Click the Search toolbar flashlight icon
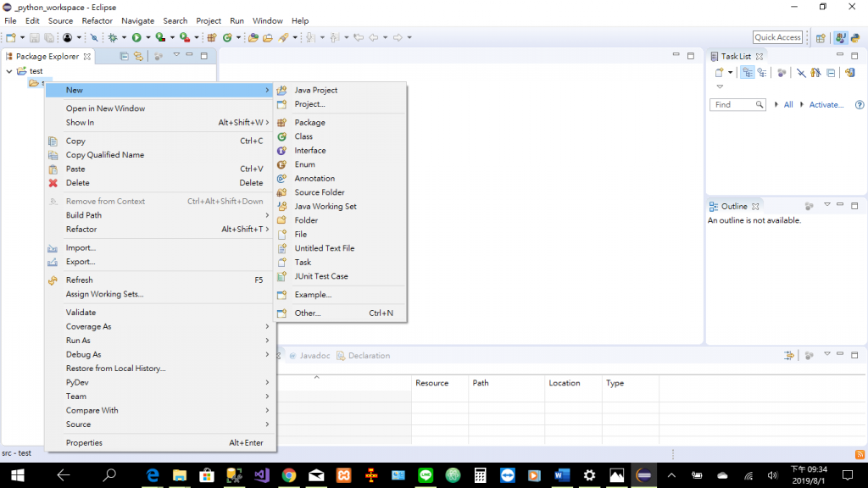The image size is (868, 488). point(283,37)
